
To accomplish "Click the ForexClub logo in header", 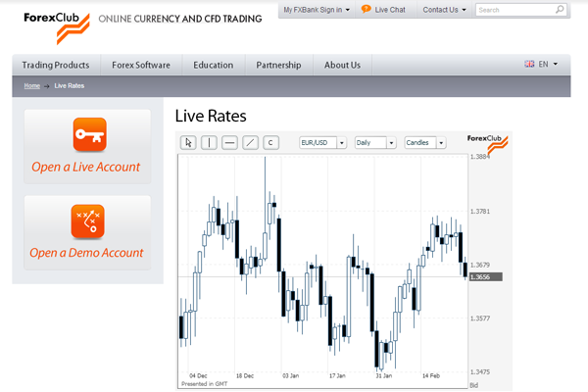I will click(57, 27).
